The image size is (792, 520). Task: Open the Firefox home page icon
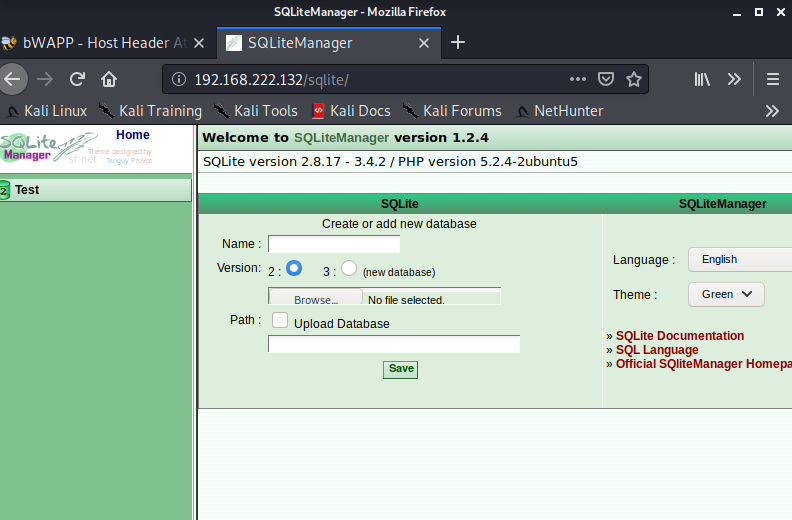pos(109,79)
